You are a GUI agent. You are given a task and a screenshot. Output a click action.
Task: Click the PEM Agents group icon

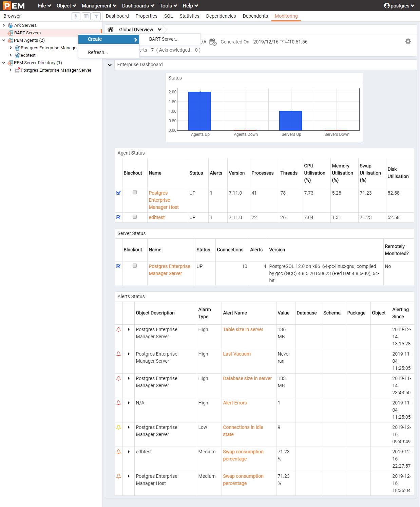click(x=11, y=40)
